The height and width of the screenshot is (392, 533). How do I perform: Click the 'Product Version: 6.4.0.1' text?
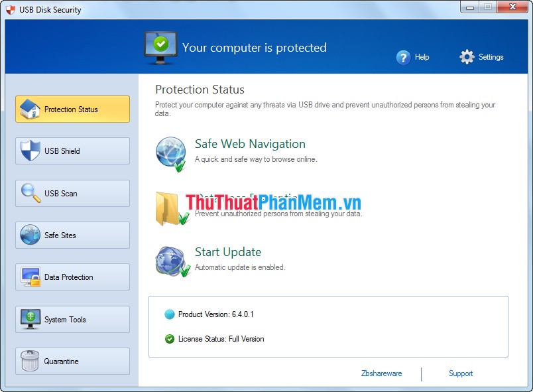coord(216,314)
